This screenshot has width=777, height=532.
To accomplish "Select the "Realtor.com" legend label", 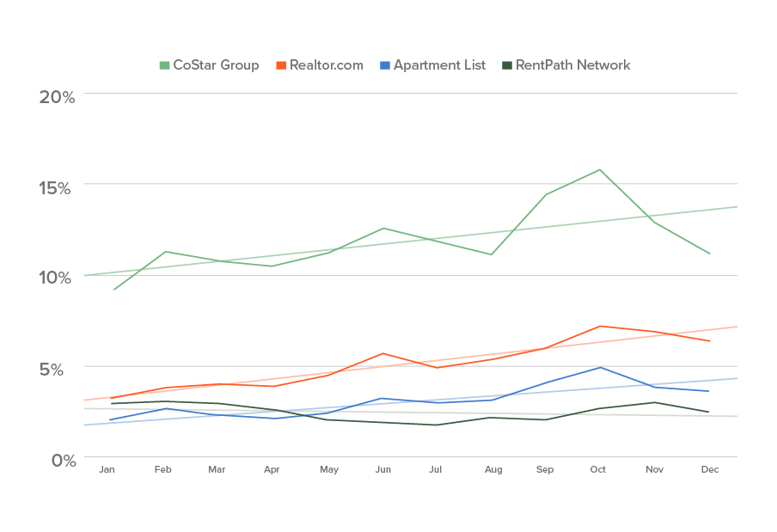I will [327, 65].
